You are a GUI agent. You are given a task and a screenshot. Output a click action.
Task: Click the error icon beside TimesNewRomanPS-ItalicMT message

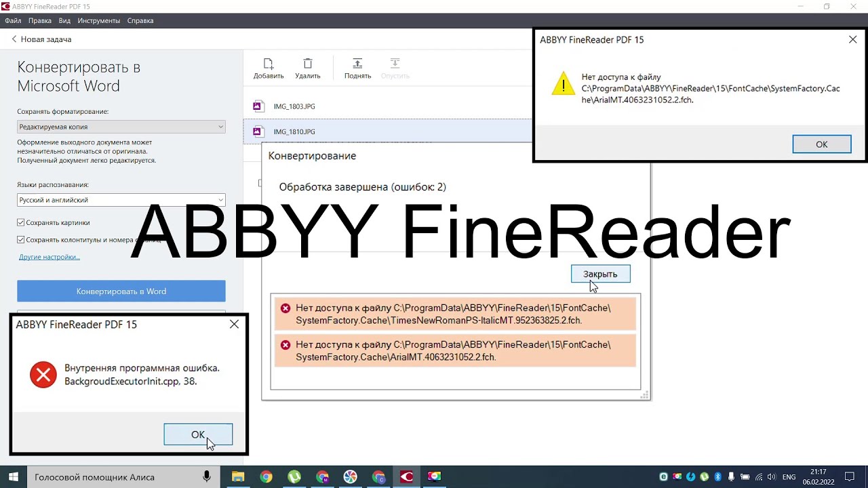pos(285,308)
